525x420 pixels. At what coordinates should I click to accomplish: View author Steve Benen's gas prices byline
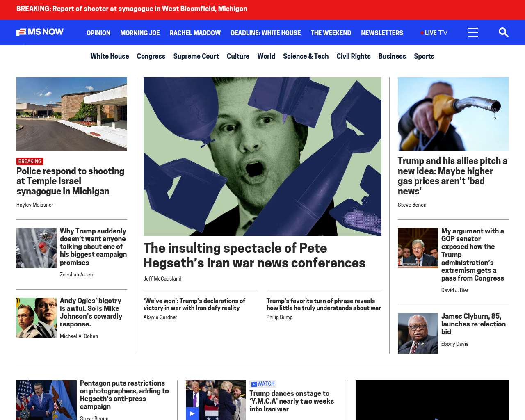412,205
